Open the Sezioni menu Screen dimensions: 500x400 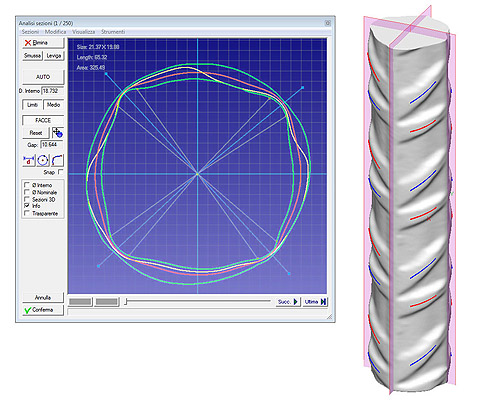coord(30,32)
